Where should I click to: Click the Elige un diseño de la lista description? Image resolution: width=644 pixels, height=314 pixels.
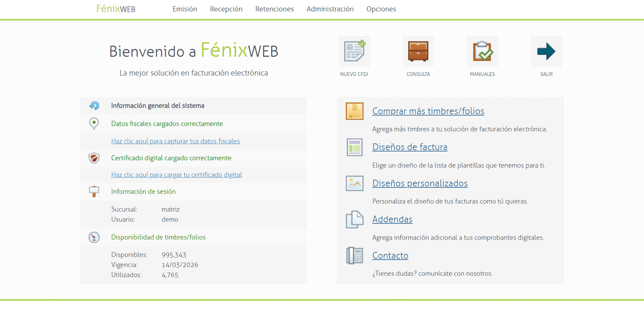459,165
